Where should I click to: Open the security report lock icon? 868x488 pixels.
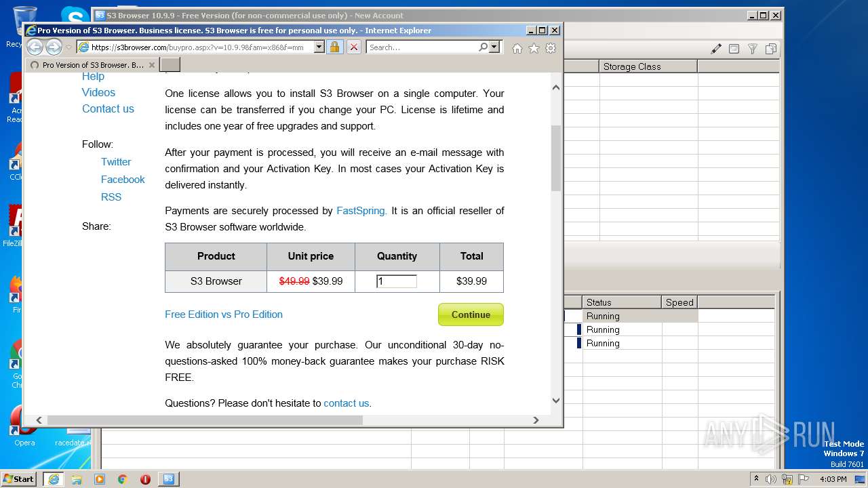[334, 47]
